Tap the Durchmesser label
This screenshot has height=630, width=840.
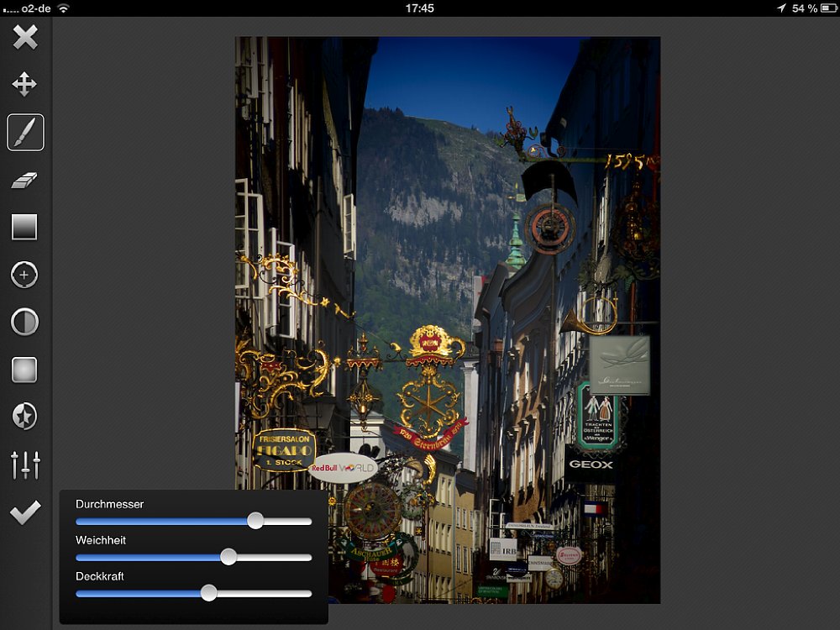(x=110, y=504)
